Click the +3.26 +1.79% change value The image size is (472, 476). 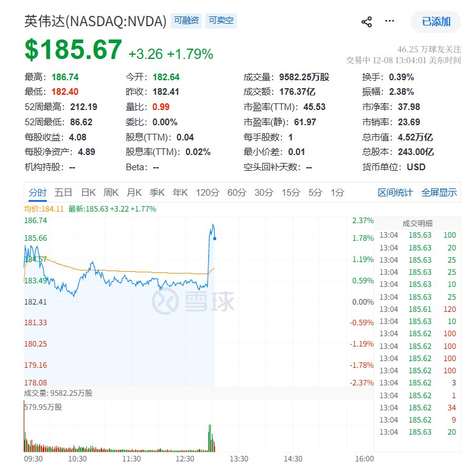click(171, 54)
